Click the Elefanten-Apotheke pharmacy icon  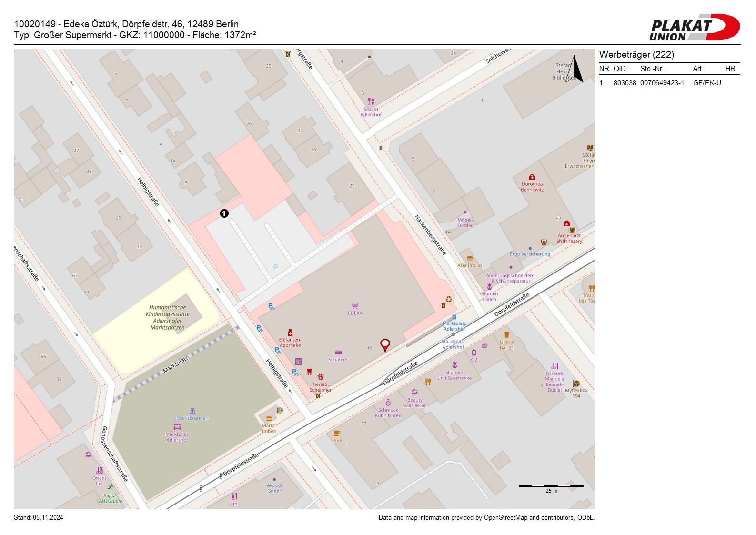click(290, 333)
